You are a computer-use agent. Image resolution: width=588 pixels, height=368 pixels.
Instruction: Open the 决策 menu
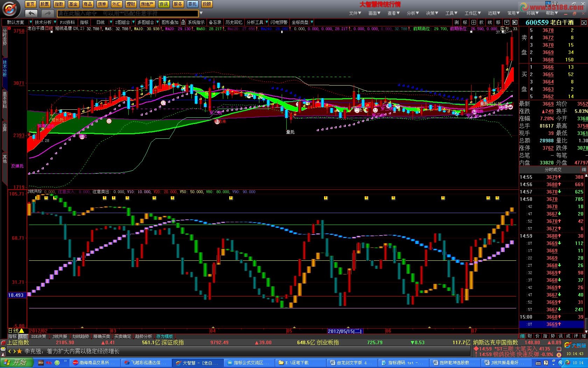click(432, 13)
